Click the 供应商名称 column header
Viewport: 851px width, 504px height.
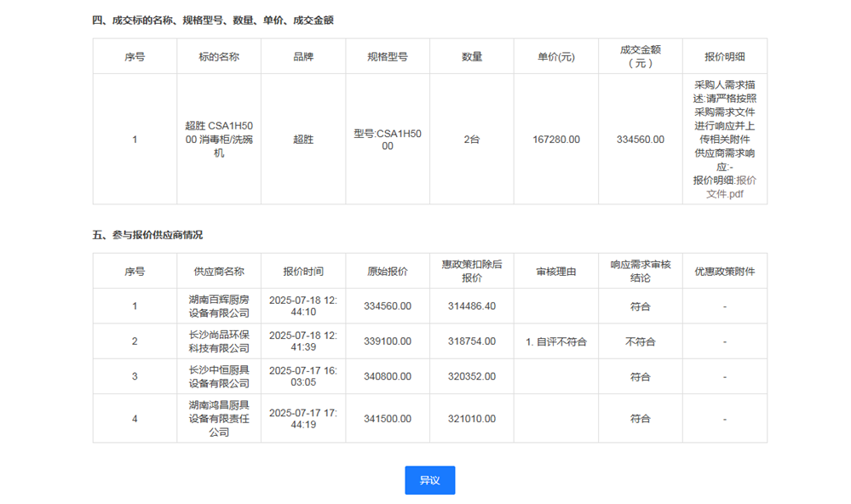219,272
